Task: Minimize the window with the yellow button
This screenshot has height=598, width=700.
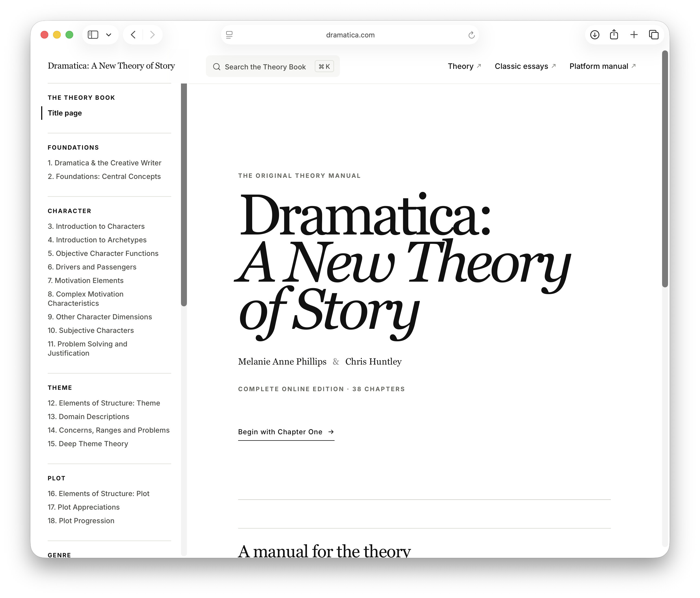Action: point(57,35)
